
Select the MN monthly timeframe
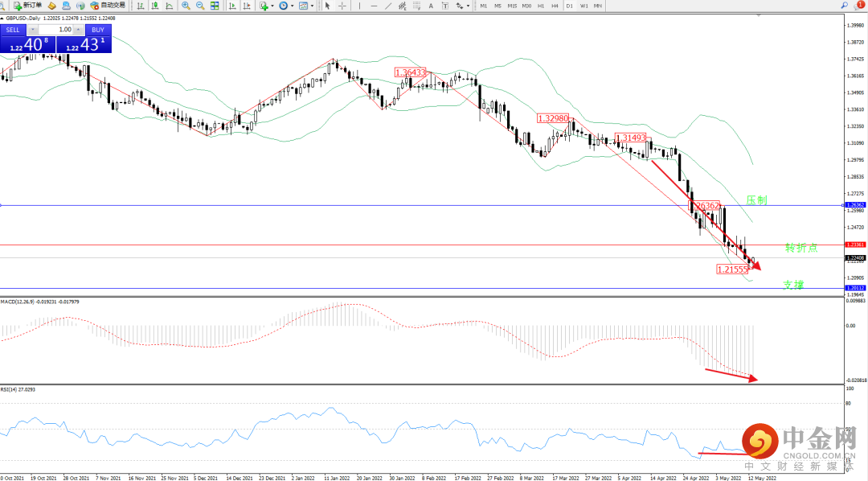598,6
